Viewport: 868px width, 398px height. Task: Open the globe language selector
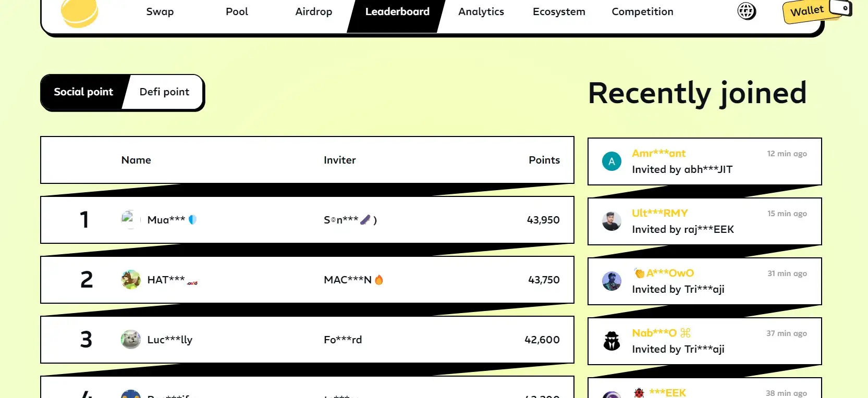747,11
